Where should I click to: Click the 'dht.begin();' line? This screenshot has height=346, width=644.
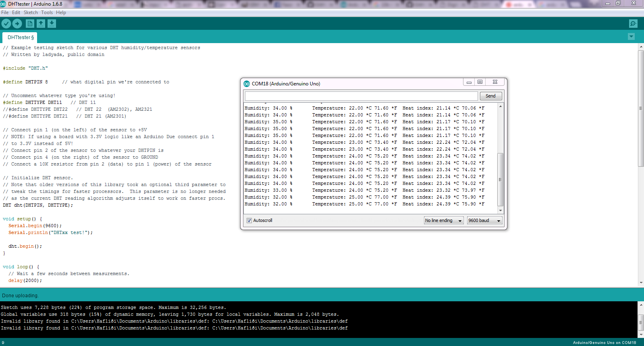(x=25, y=247)
